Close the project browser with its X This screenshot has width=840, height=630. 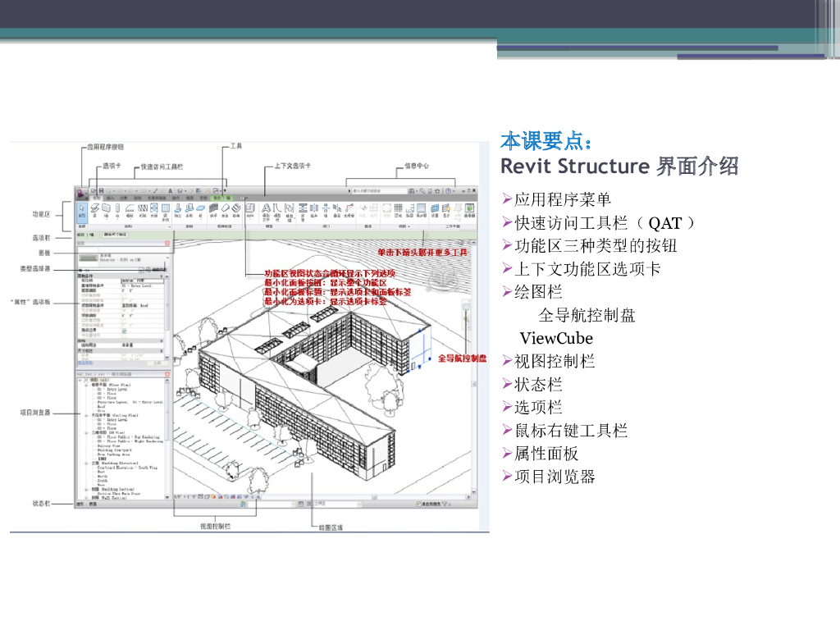pyautogui.click(x=167, y=374)
